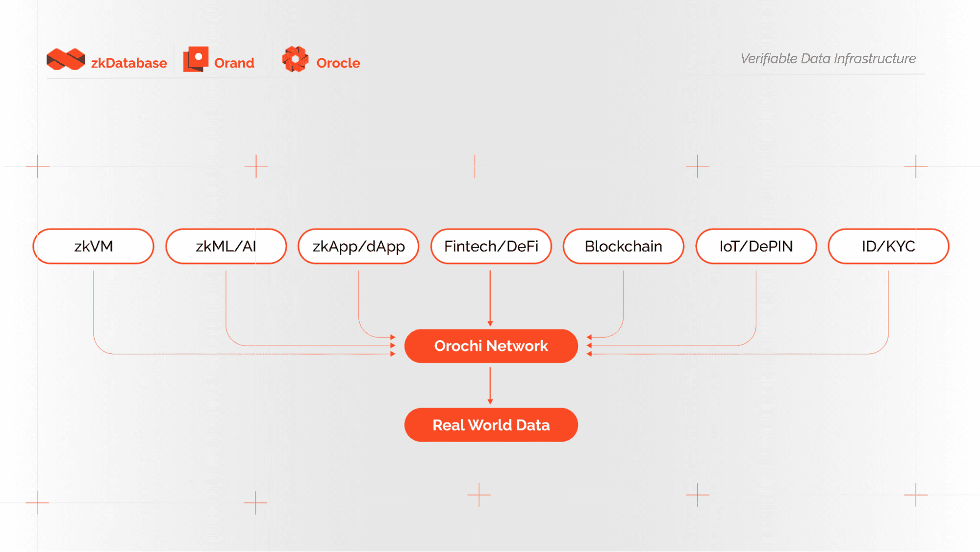
Task: Click the zkDatabase logo icon
Action: [66, 60]
